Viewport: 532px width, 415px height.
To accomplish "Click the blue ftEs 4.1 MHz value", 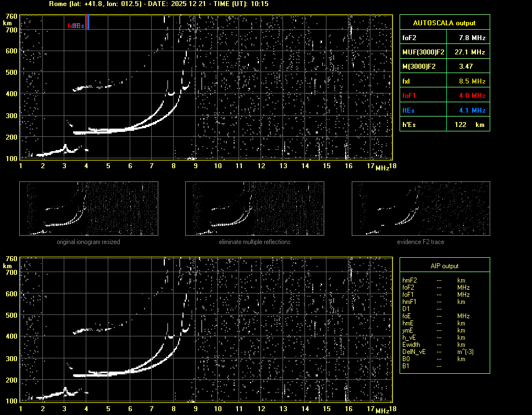I will (x=472, y=110).
